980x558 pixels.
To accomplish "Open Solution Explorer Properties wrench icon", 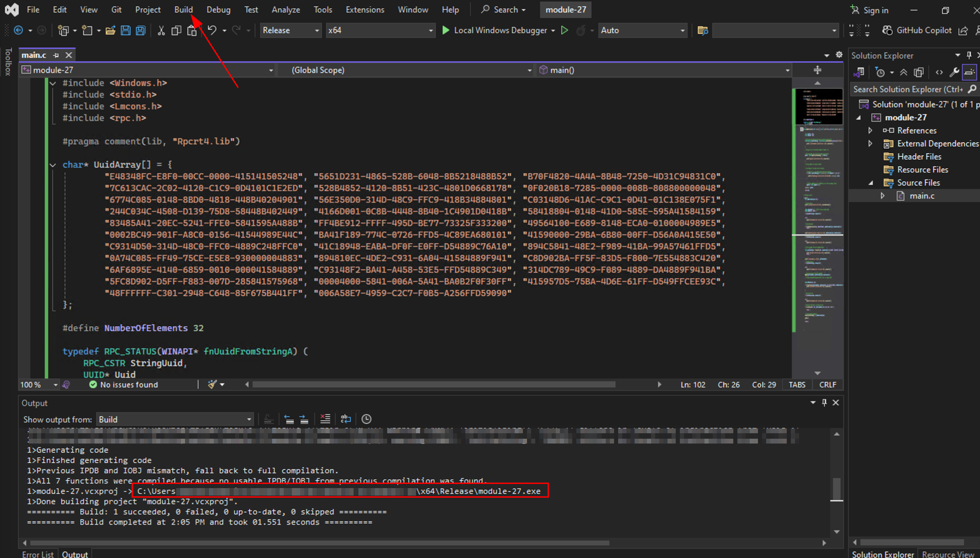I will pos(954,72).
